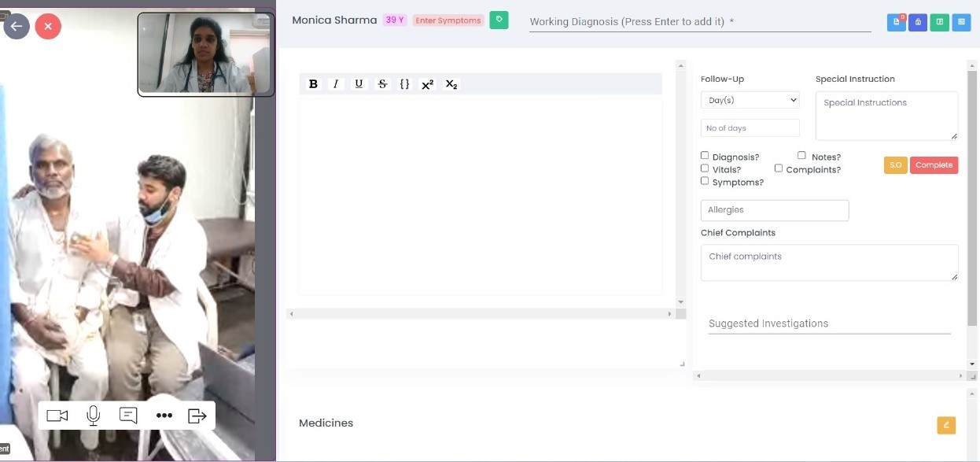Click the purple unlock icon button

point(917,23)
